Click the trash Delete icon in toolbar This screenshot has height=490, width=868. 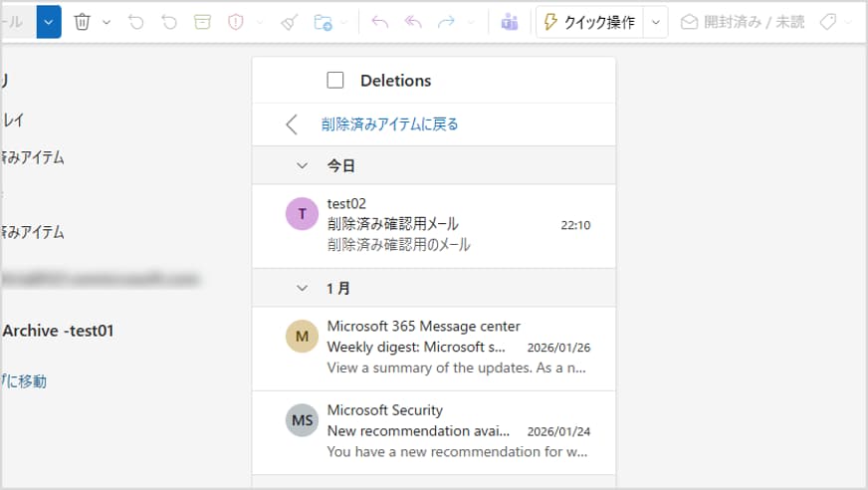pyautogui.click(x=83, y=22)
